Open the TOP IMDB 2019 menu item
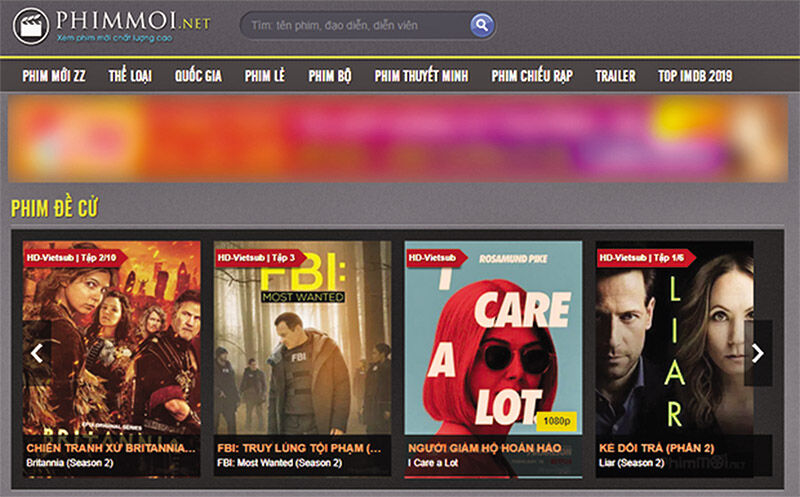The image size is (800, 497). click(x=695, y=76)
